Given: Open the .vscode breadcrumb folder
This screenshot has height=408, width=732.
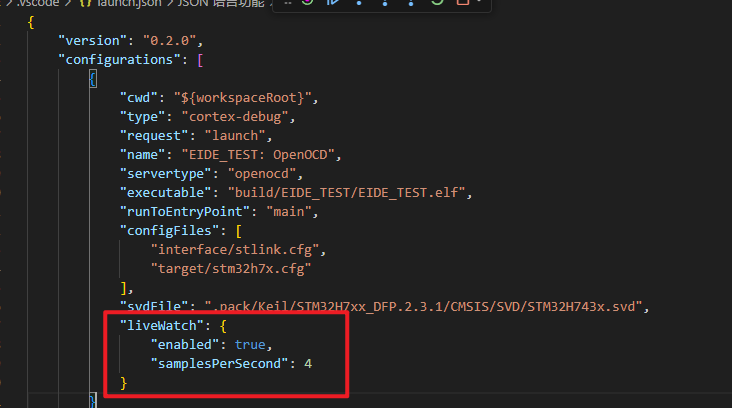Looking at the screenshot, I should tap(38, 3).
